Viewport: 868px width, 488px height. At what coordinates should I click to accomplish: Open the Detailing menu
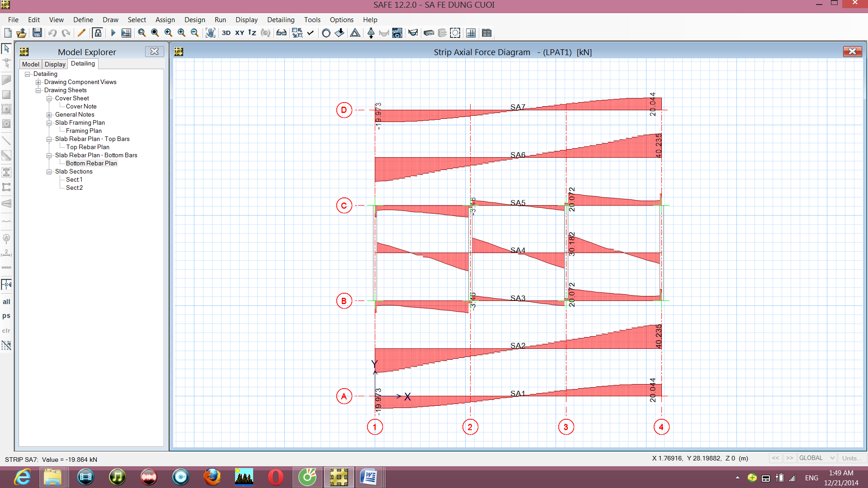[x=281, y=20]
